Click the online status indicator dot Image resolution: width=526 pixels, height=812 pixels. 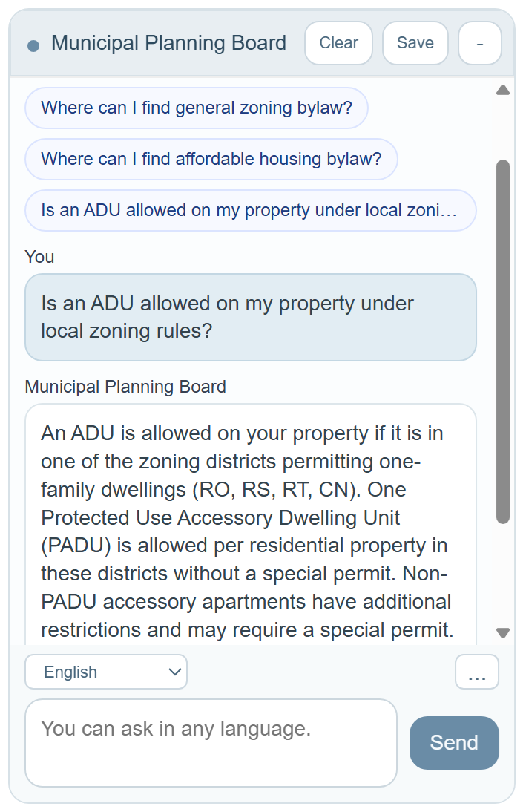(x=32, y=42)
